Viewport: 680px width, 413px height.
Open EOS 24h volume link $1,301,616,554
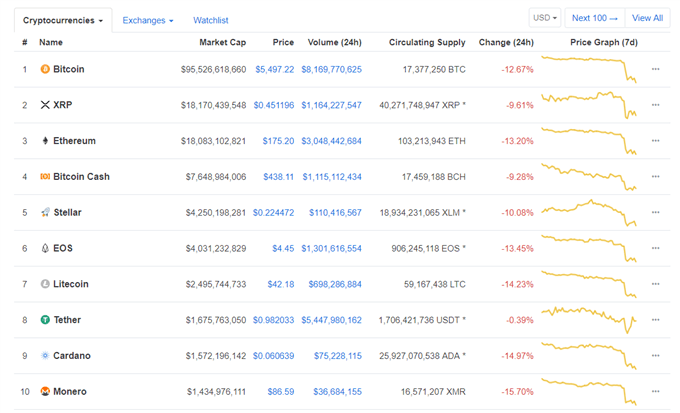(331, 249)
